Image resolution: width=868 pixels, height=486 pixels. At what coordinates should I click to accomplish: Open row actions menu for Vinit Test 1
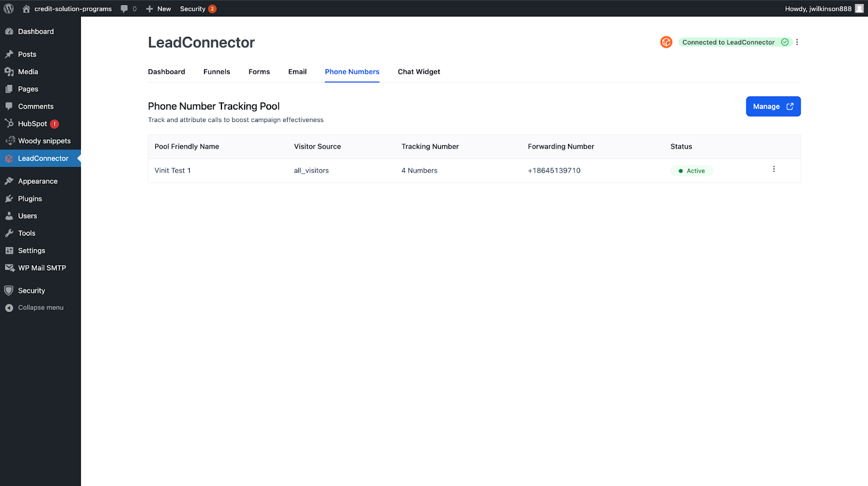(774, 169)
